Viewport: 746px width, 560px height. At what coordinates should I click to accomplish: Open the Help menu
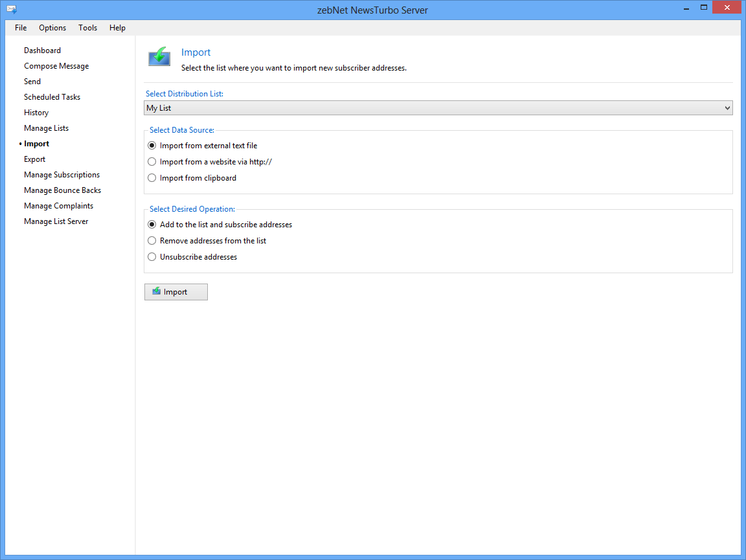click(x=117, y=28)
